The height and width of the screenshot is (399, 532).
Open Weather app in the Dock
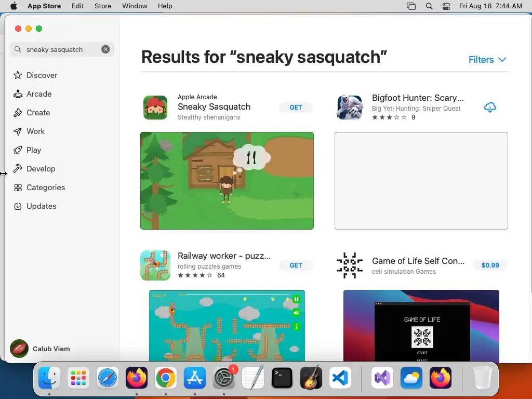click(411, 378)
